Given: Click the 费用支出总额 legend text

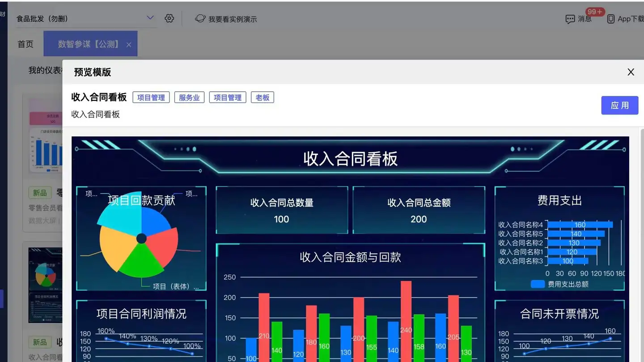Looking at the screenshot, I should [x=568, y=284].
